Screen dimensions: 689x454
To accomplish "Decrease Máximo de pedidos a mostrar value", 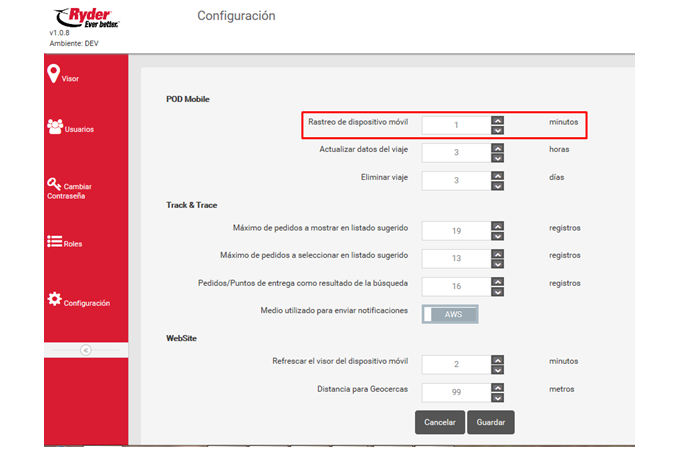I will [497, 236].
